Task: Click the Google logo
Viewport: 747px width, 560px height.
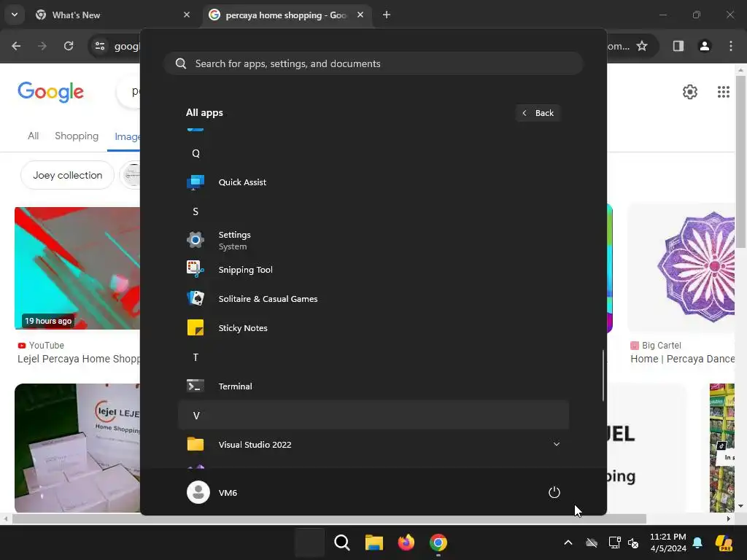Action: pos(50,91)
